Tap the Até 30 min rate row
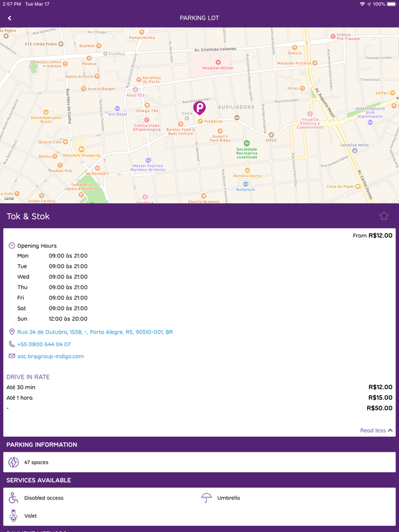Screen dimensions: 399x532 [x=199, y=387]
